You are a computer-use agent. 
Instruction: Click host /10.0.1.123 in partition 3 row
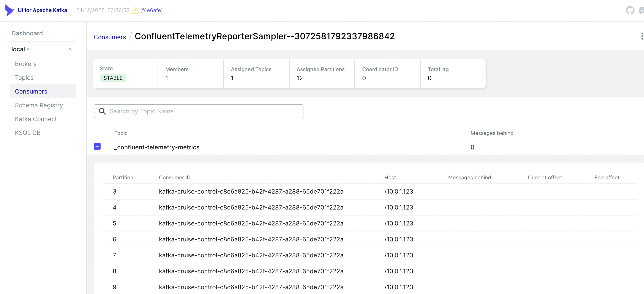[x=398, y=191]
